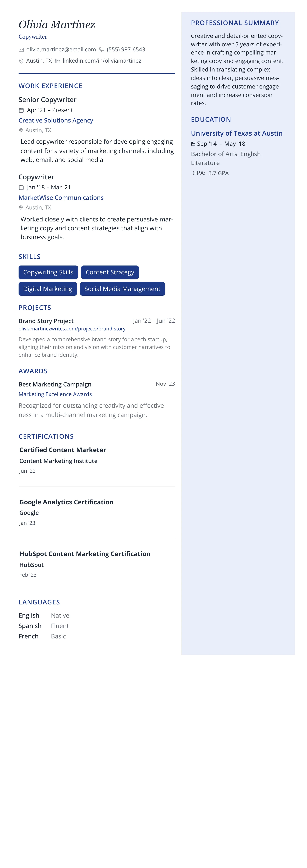Click the Marketing Excellence Awards issuer text
This screenshot has height=868, width=307.
tap(55, 394)
